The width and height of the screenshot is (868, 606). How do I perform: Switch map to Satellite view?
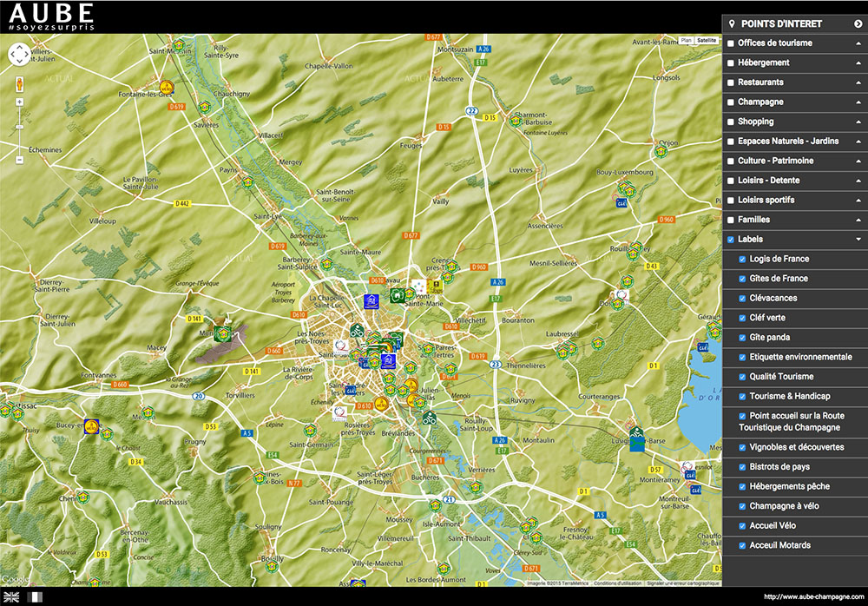707,40
